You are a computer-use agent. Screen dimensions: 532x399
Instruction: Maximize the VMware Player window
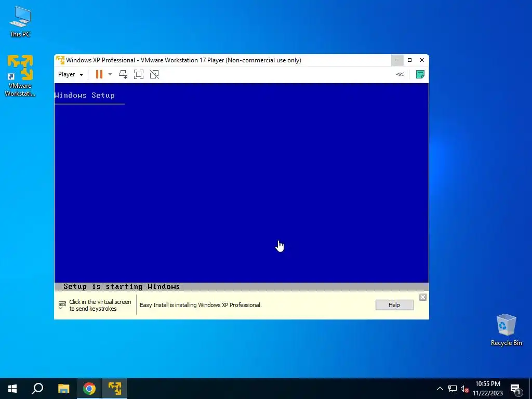(409, 60)
